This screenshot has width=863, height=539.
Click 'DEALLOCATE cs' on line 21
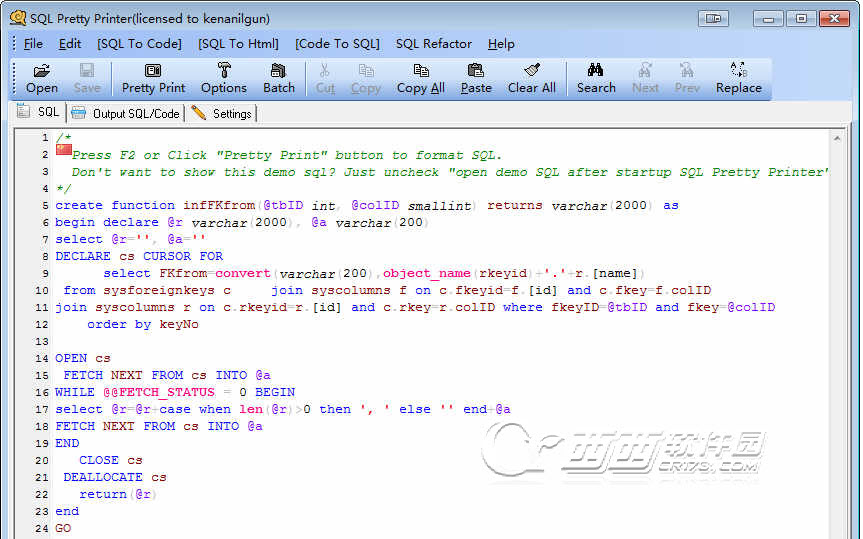point(114,477)
